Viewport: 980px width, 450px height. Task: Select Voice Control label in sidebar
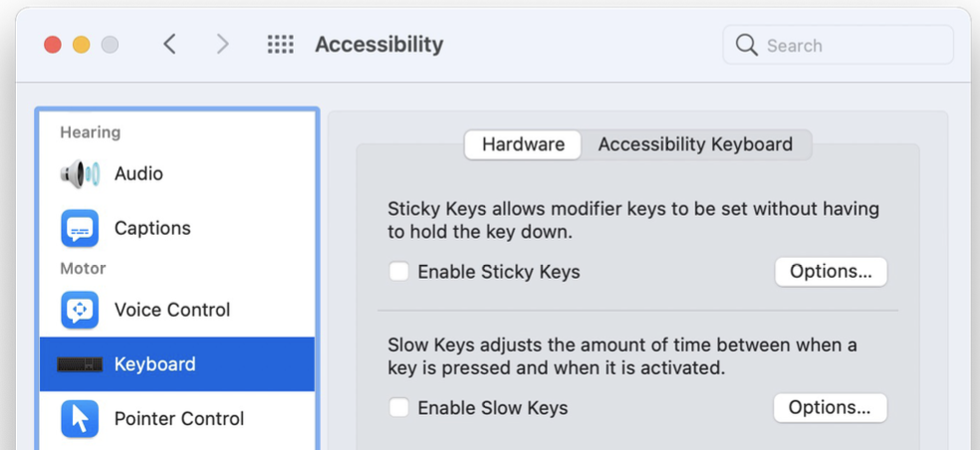tap(172, 310)
